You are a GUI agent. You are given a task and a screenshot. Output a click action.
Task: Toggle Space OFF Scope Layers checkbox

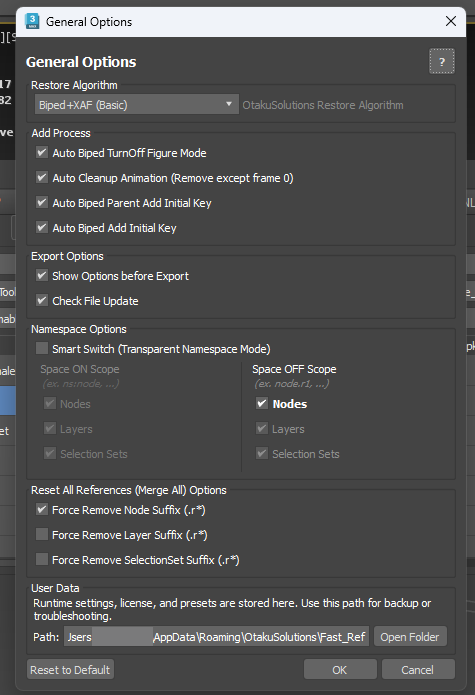pyautogui.click(x=262, y=428)
